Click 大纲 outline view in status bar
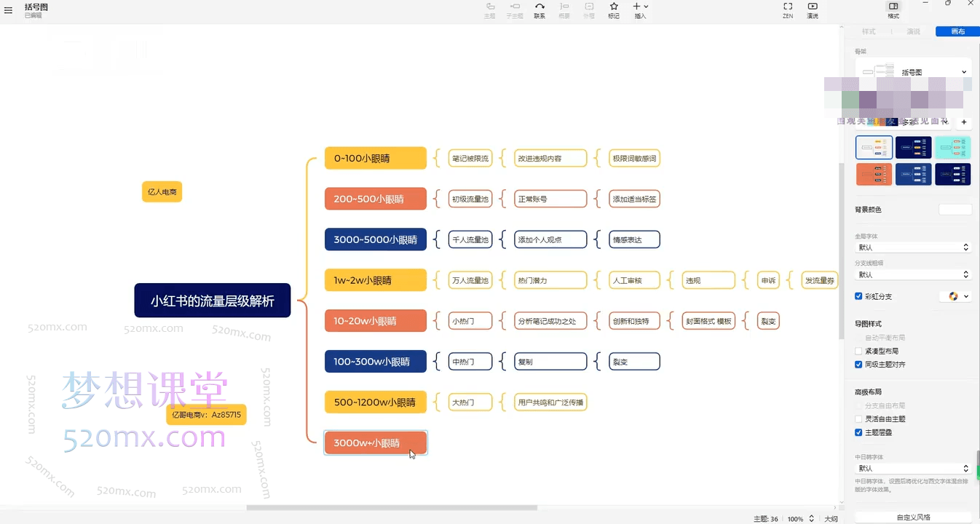Viewport: 980px width, 524px height. (x=831, y=519)
